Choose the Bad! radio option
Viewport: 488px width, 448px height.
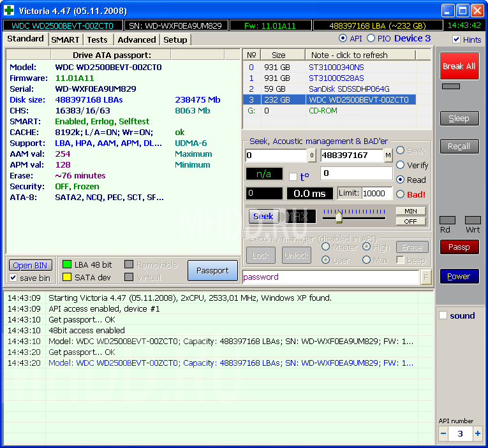(x=400, y=194)
